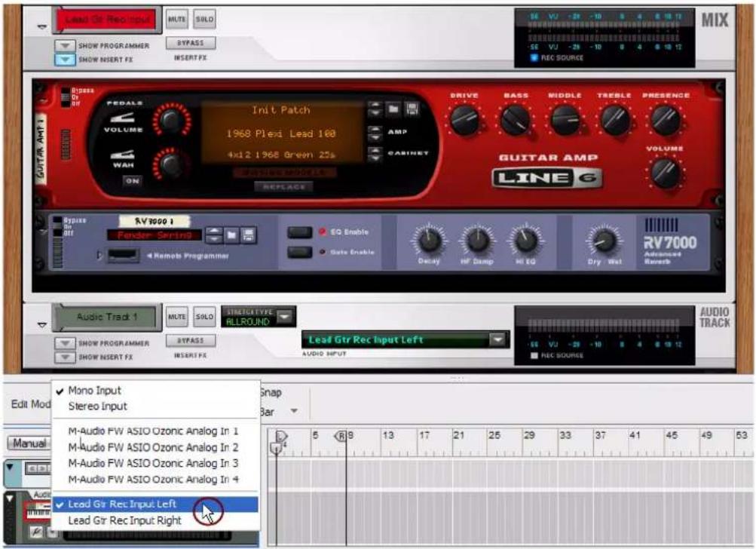Toggle REC SOURCE on the Audio Track
Image resolution: width=756 pixels, height=549 pixels.
click(534, 355)
